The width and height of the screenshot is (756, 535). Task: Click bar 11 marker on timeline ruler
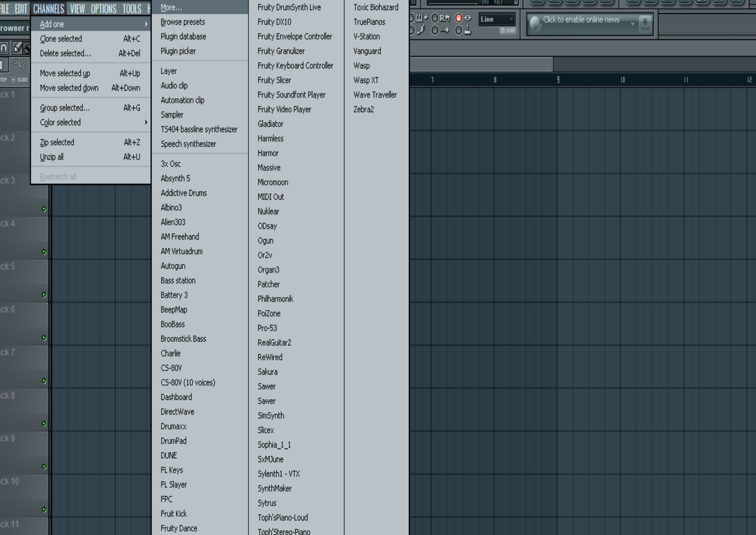[x=686, y=79]
